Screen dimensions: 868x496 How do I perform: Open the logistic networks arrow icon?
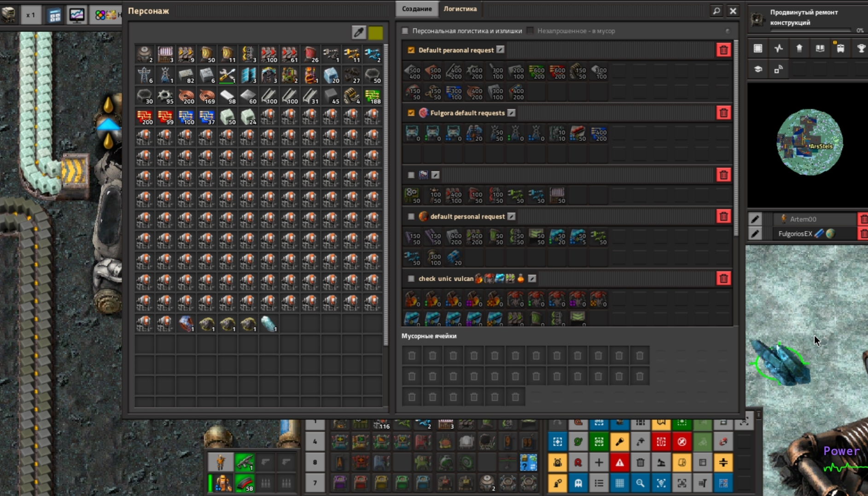[x=799, y=48]
